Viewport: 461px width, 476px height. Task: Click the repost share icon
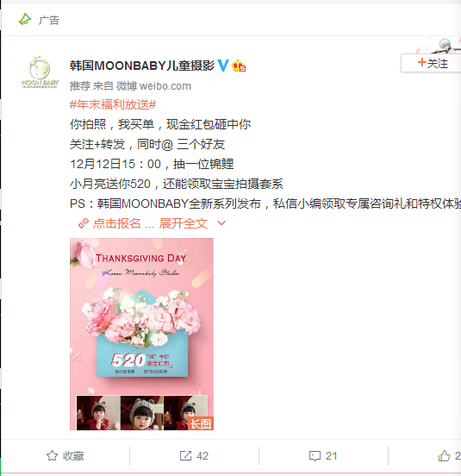point(185,455)
